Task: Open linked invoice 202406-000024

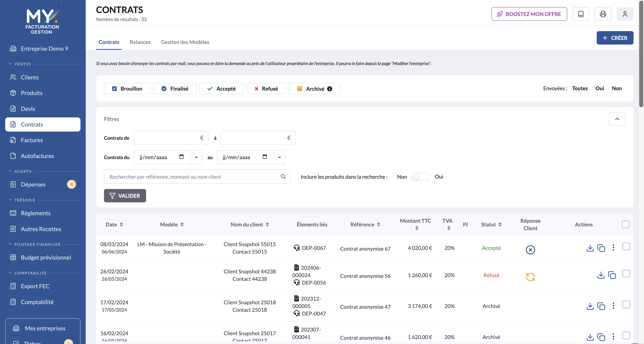Action: [307, 271]
